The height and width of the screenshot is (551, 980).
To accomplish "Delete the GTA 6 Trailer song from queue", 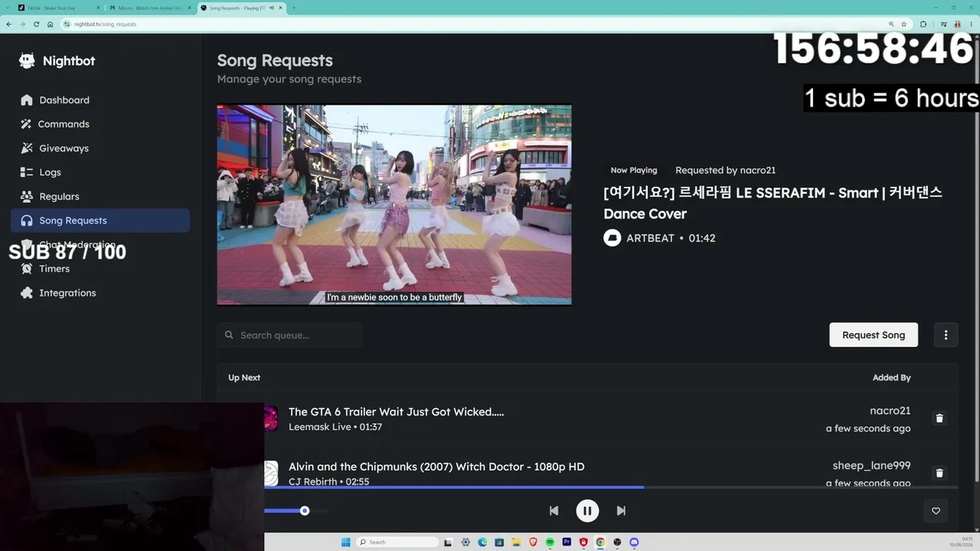I will point(939,418).
